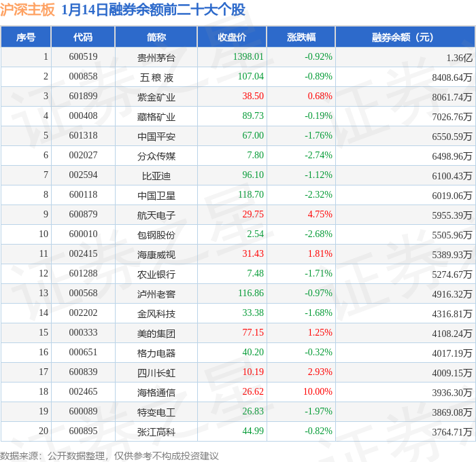
Task: Click closing price 2.54
Action: click(x=255, y=234)
